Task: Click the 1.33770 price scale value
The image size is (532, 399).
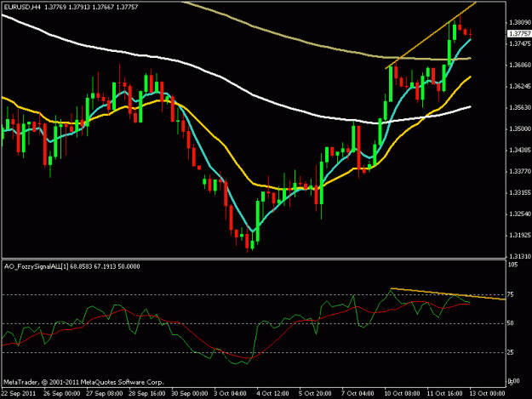Action: click(x=519, y=171)
